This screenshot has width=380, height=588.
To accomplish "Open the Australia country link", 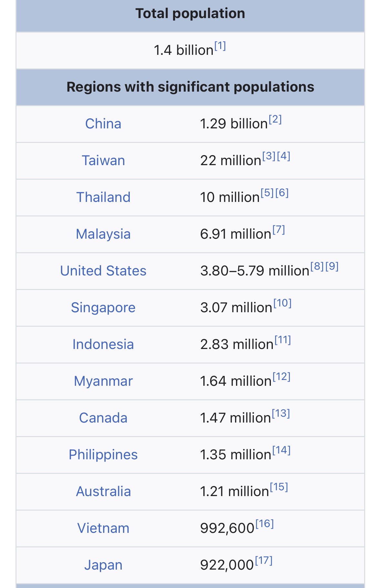I will [x=103, y=492].
